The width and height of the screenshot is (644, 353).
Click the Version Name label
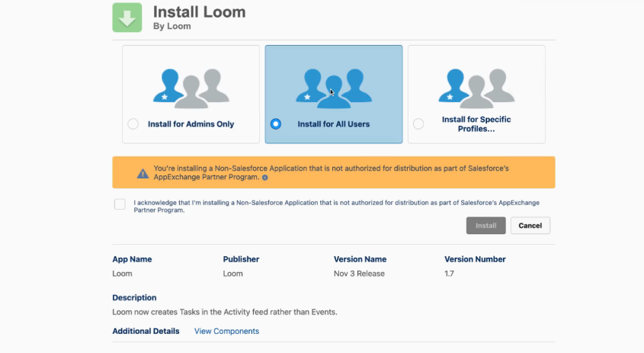(360, 259)
